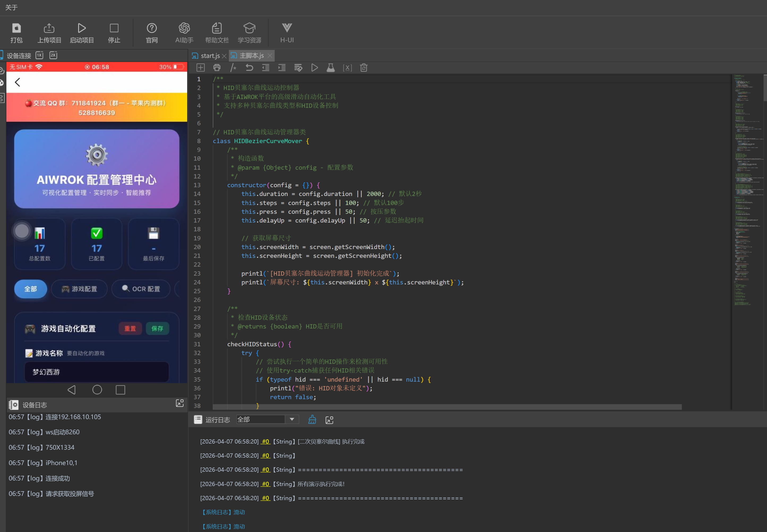Clear run log with the broom icon
Viewport: 767px width, 532px height.
coord(312,420)
